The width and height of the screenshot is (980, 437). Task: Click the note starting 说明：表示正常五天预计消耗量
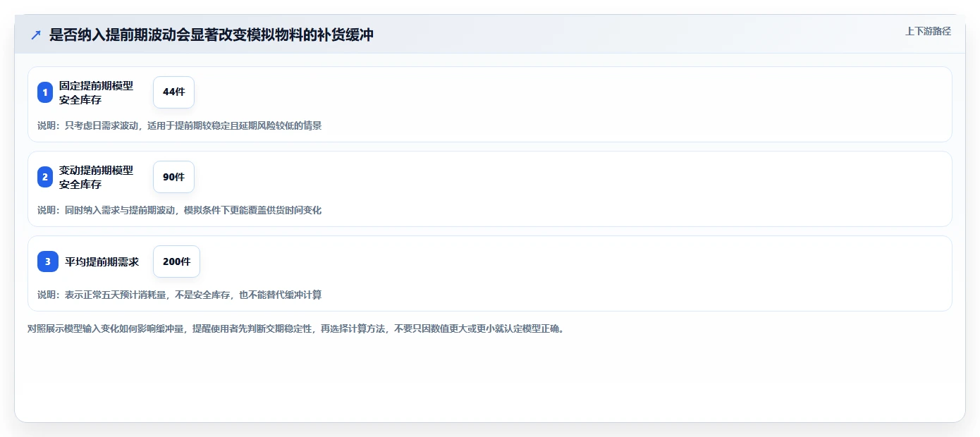pos(179,295)
